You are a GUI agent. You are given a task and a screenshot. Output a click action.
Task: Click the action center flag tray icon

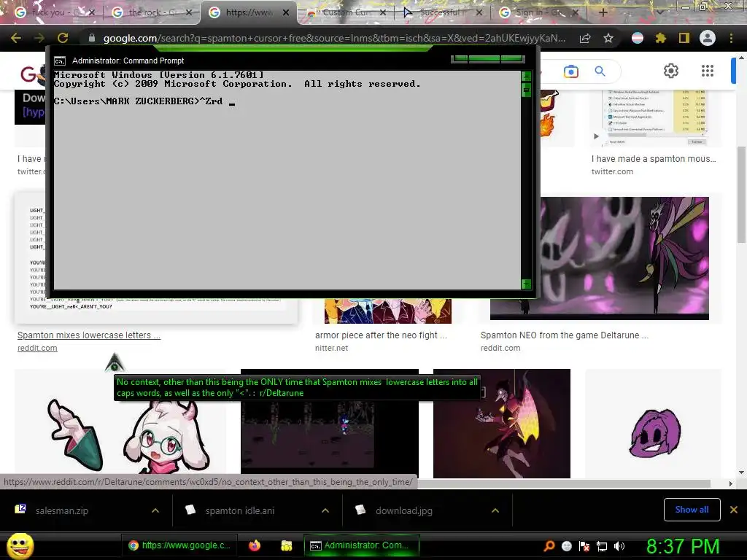click(x=584, y=546)
